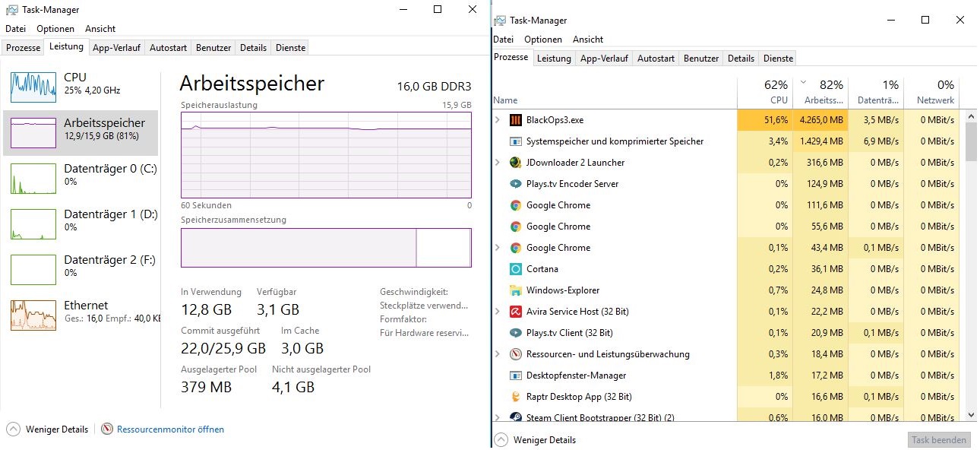The height and width of the screenshot is (450, 980).
Task: Click the Ressourcenmonitor icon at bottom left
Action: [107, 429]
